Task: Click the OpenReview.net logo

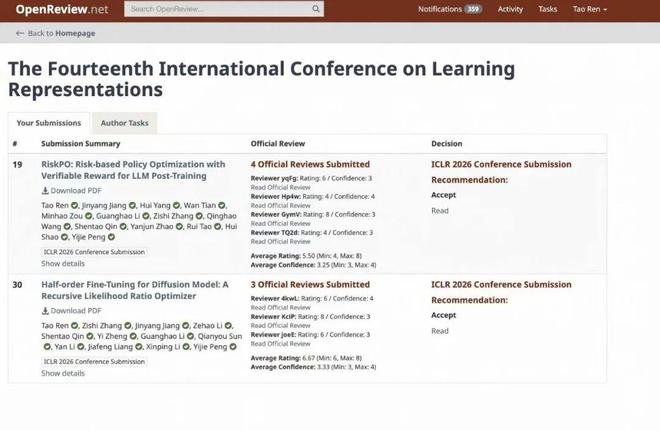Action: coord(62,9)
